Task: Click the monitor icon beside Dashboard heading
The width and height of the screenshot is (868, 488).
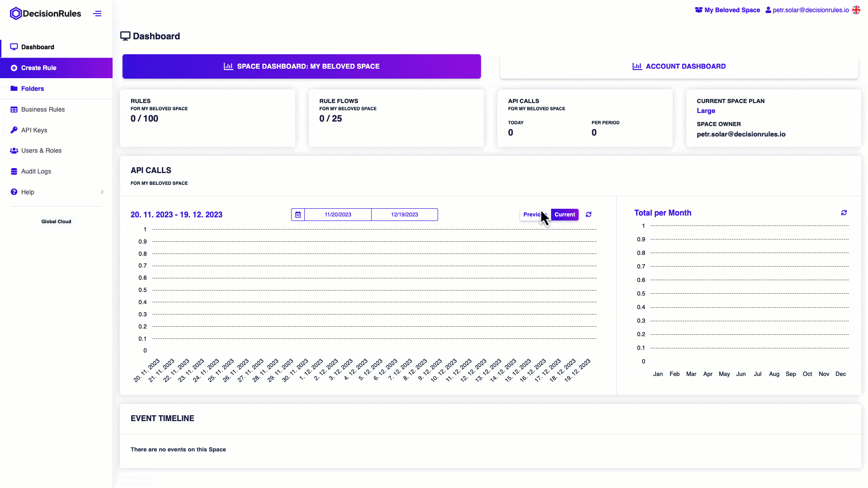Action: point(125,36)
